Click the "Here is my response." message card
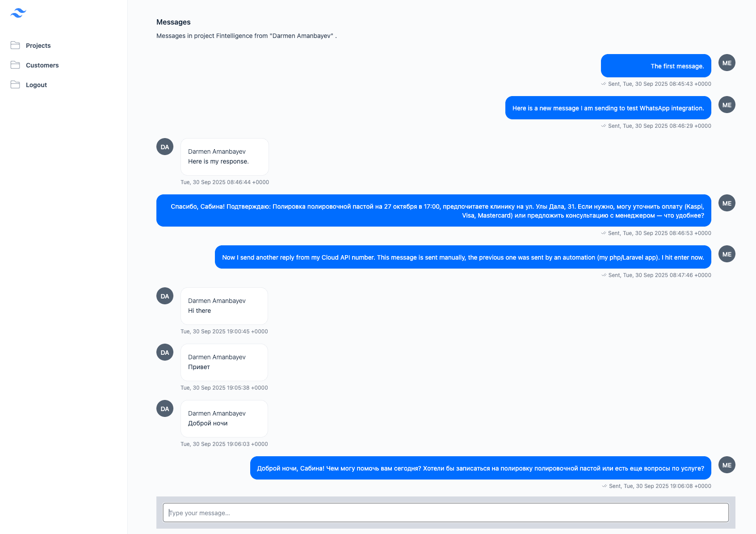 (224, 157)
